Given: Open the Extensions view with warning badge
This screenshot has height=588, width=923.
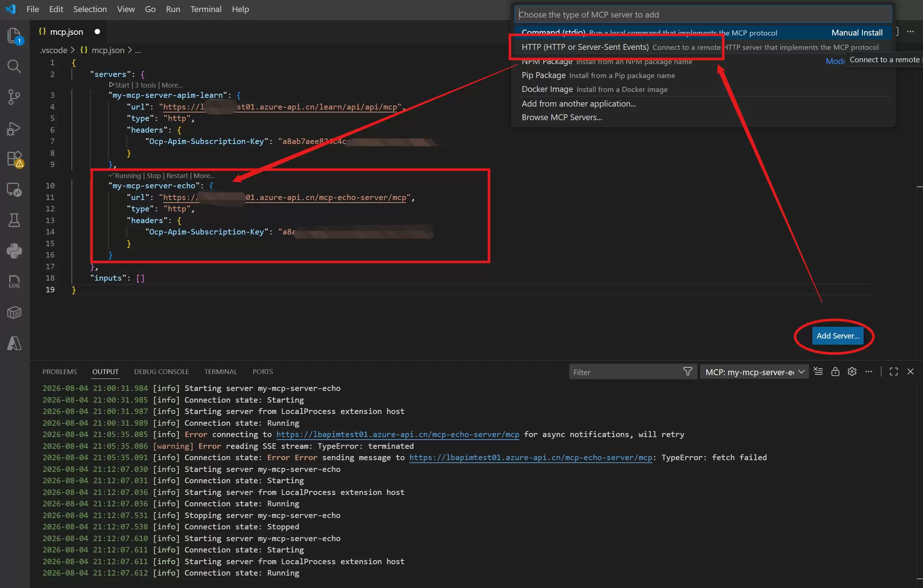Looking at the screenshot, I should (14, 159).
